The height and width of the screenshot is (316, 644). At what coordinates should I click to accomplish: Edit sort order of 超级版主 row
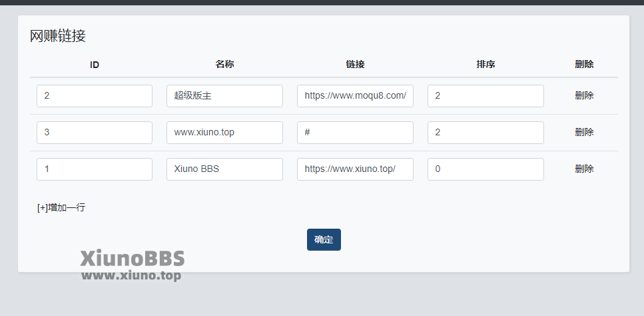click(486, 96)
